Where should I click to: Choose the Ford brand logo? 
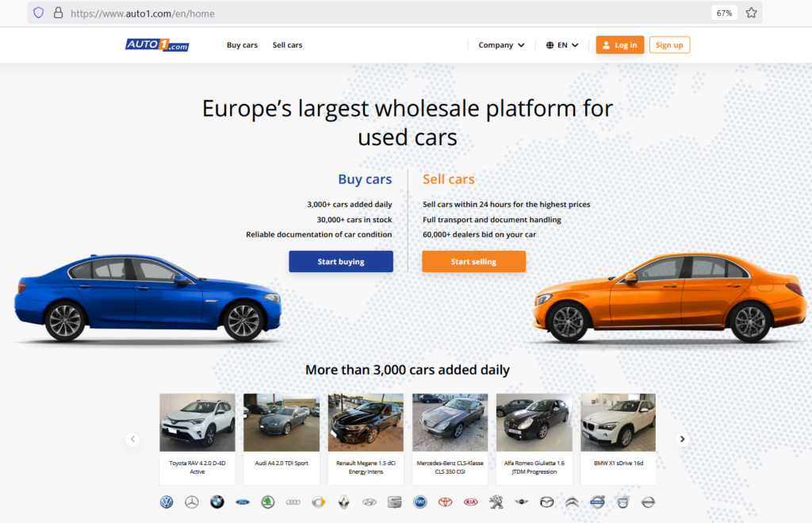(242, 502)
